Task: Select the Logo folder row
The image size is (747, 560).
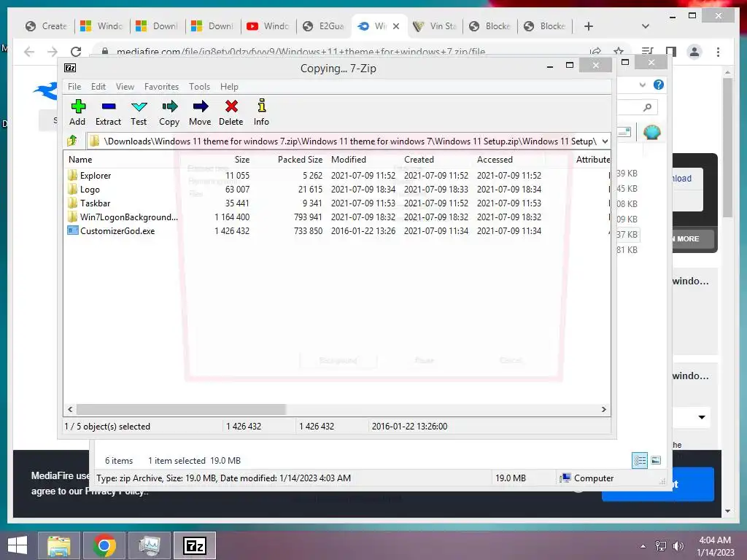Action: tap(337, 189)
